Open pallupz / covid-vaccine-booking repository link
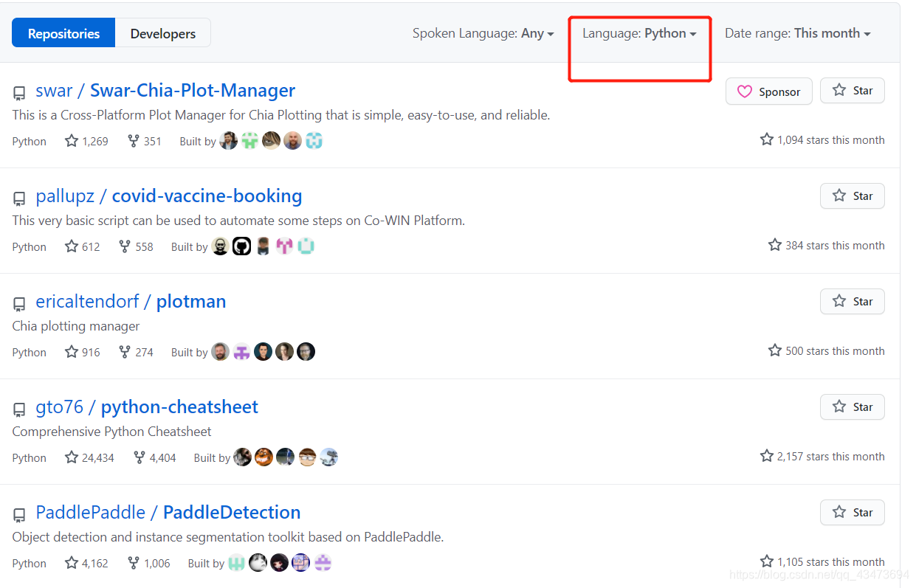 pos(169,196)
